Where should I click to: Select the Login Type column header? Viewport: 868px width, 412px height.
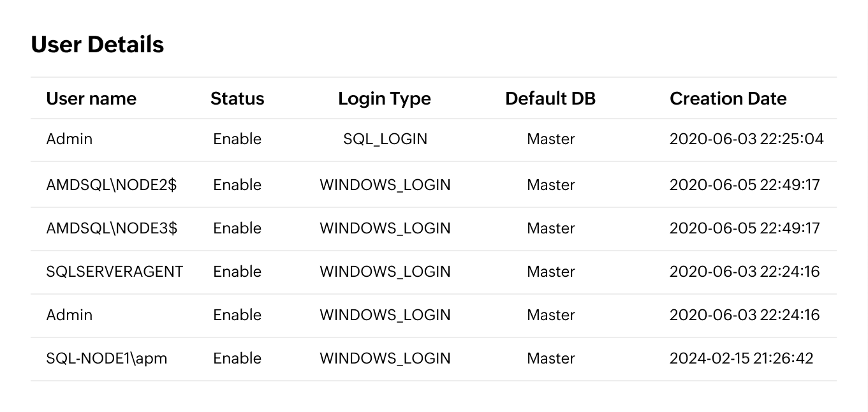click(385, 99)
